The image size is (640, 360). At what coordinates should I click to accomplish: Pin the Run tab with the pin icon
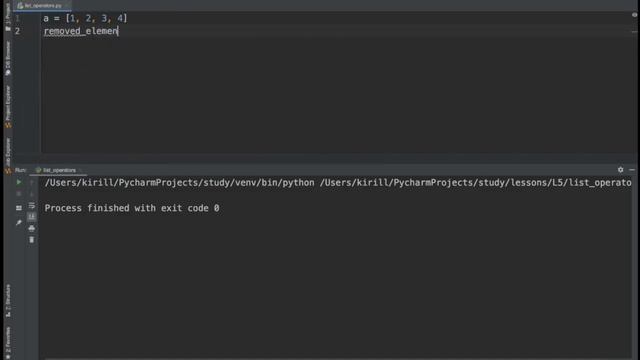[19, 223]
